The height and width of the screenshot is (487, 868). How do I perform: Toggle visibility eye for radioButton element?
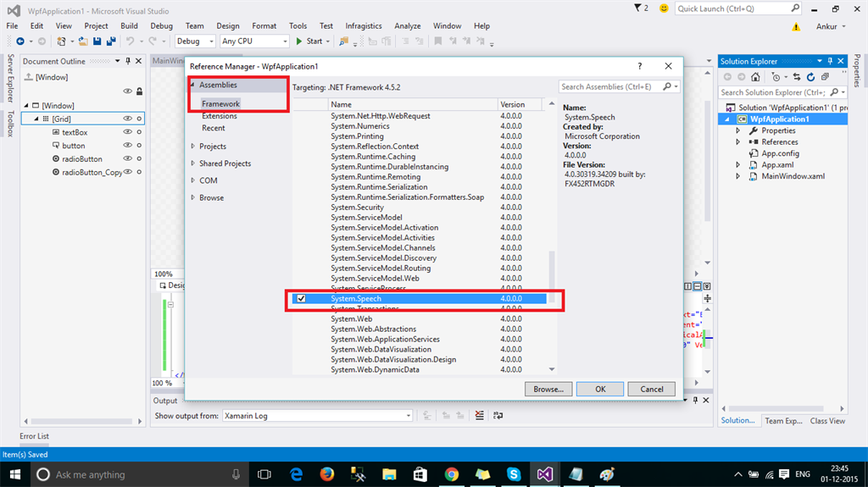point(127,158)
